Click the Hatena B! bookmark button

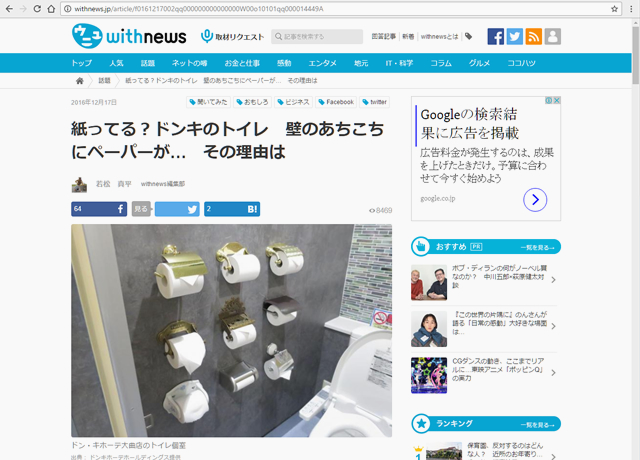[232, 209]
